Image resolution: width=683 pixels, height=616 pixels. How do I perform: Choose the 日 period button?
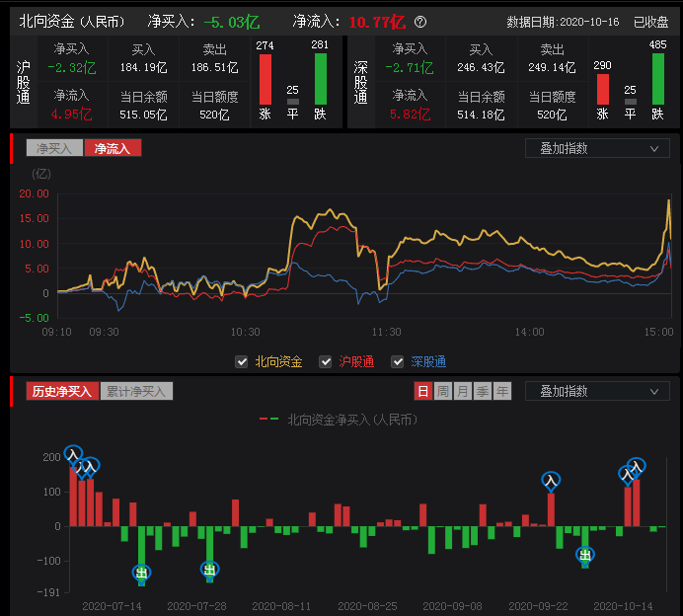tap(423, 391)
